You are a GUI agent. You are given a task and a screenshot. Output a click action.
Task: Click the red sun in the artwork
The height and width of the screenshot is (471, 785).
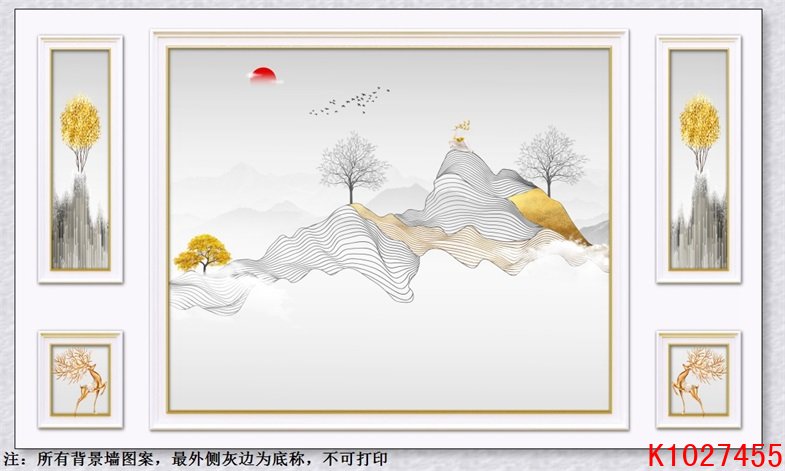click(x=263, y=75)
